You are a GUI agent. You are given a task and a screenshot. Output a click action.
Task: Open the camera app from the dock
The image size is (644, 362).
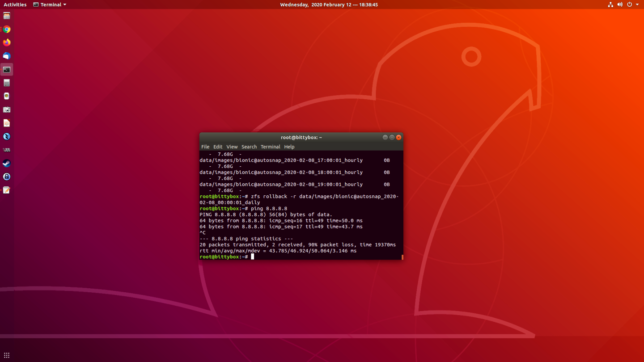coord(6,109)
